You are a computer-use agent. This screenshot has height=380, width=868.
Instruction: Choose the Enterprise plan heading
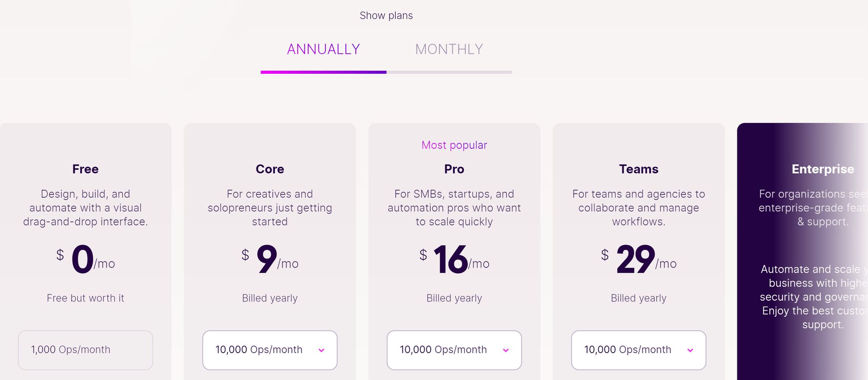pos(822,169)
